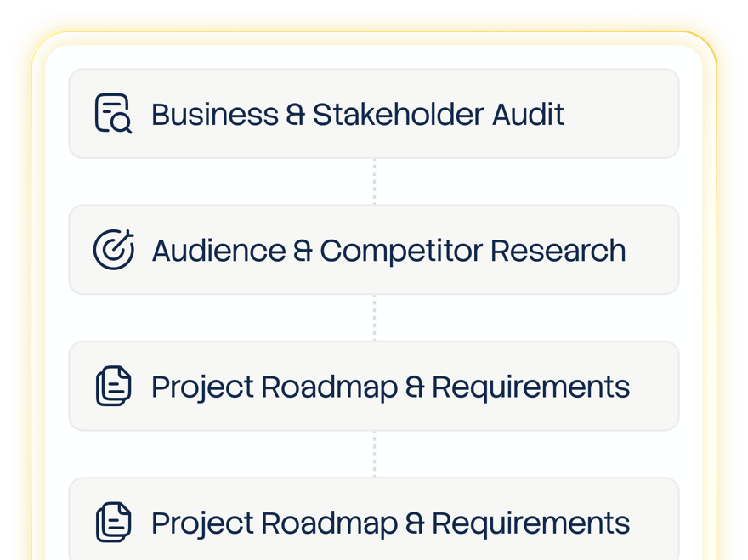Click the target icon for Audience Research

tap(114, 250)
